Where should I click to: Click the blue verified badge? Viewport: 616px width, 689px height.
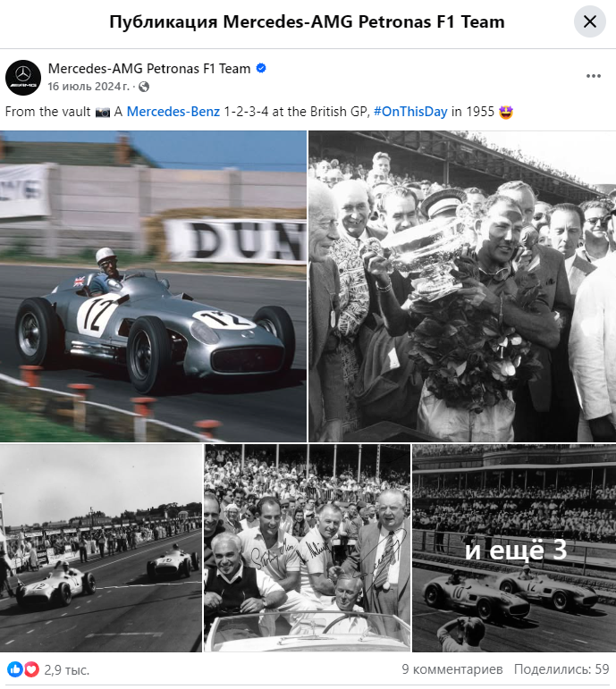pyautogui.click(x=261, y=69)
